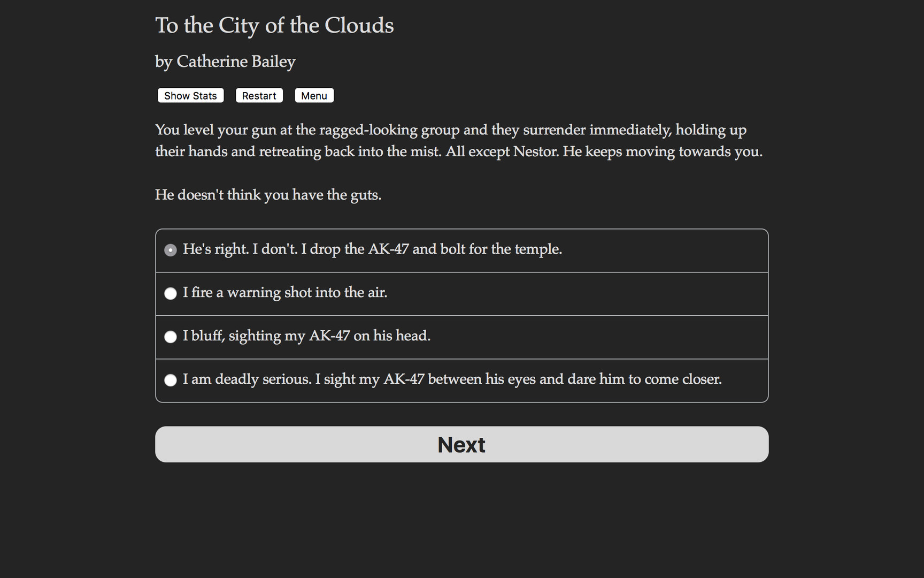View character statistics via Show Stats

pyautogui.click(x=190, y=95)
